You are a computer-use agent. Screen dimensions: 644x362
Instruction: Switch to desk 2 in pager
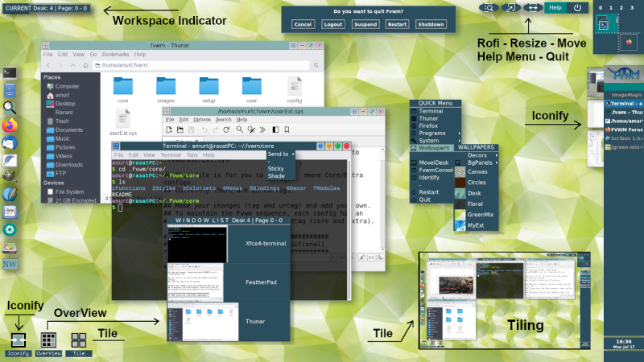[x=621, y=7]
